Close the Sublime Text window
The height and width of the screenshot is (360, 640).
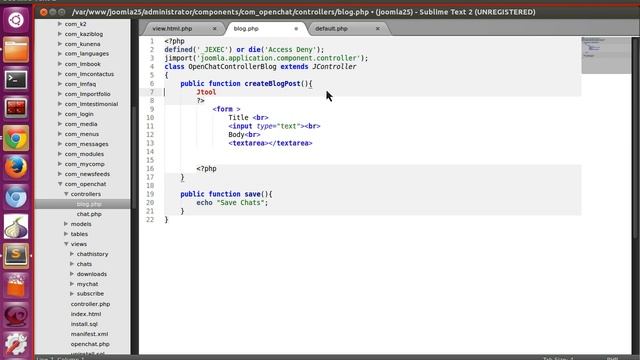pos(44,12)
